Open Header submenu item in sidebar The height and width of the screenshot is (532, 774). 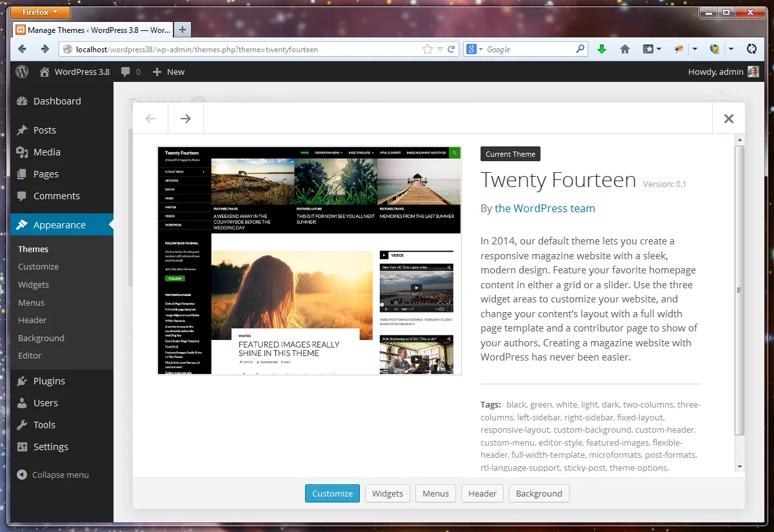pos(32,320)
